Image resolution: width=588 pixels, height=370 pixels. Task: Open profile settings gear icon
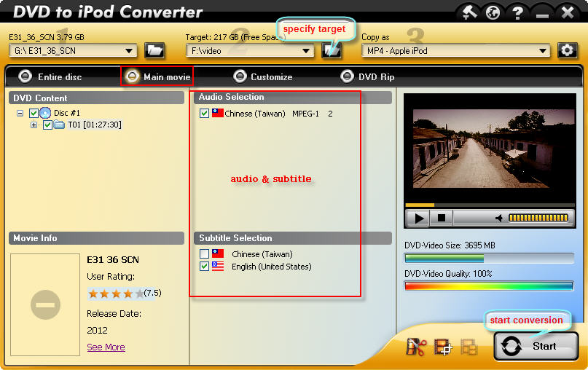click(x=567, y=50)
